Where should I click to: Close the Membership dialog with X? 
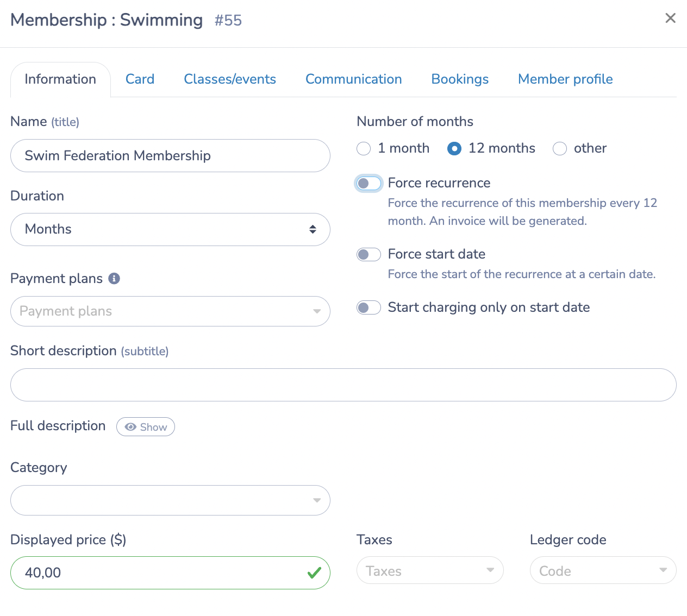click(671, 18)
